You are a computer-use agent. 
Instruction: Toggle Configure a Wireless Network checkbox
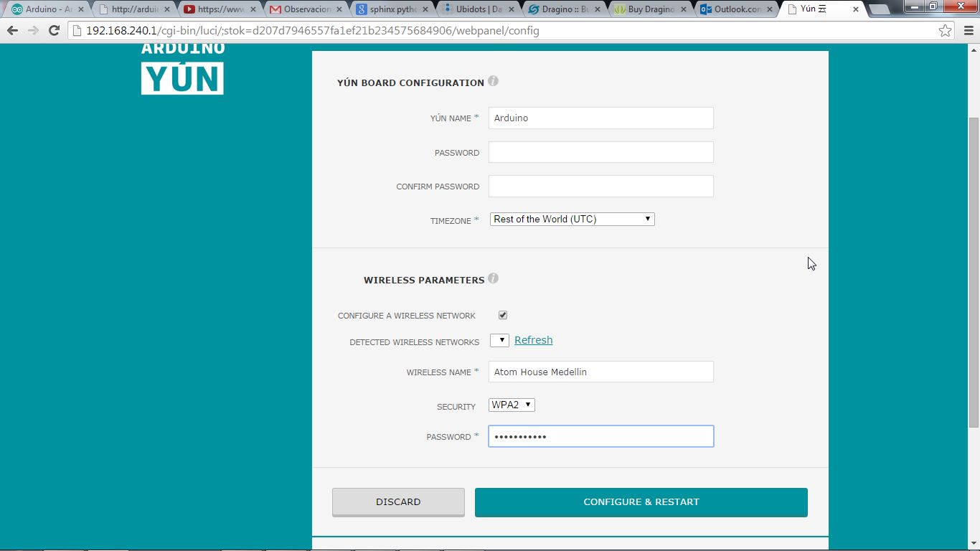tap(503, 315)
